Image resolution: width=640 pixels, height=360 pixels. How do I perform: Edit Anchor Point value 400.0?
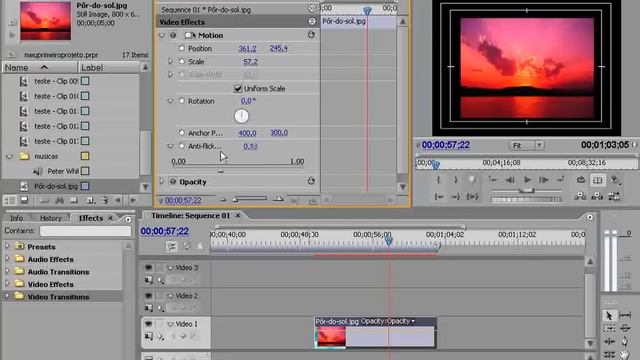(x=247, y=133)
